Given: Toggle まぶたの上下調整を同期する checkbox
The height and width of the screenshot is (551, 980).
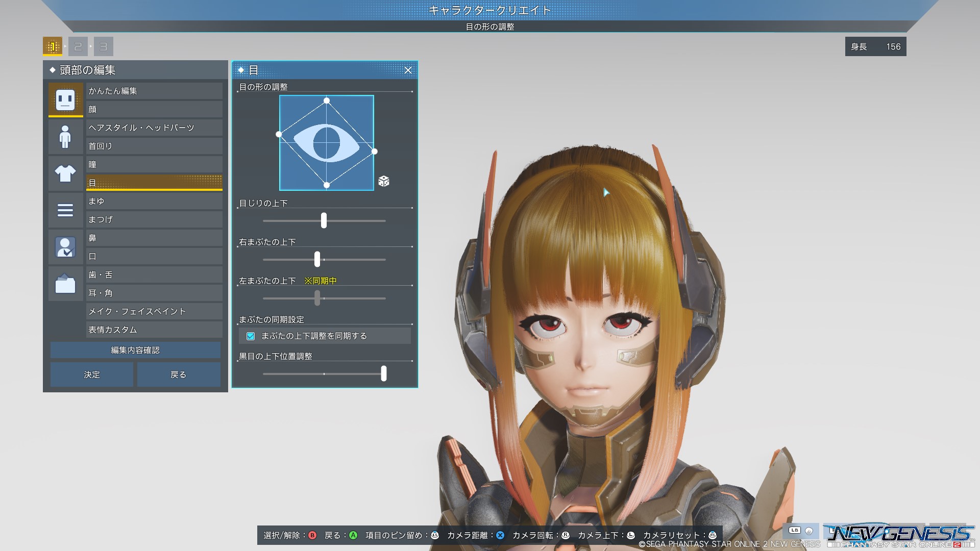Looking at the screenshot, I should click(x=251, y=336).
